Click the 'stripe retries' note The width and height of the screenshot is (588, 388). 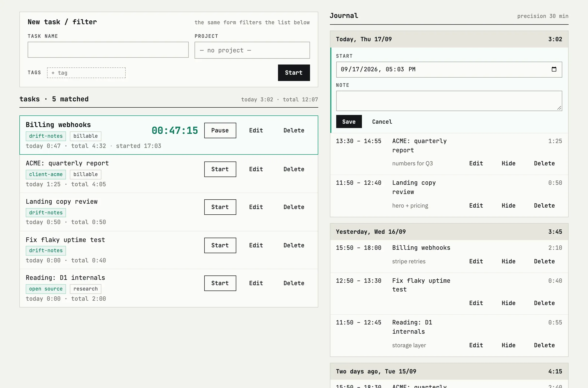408,262
